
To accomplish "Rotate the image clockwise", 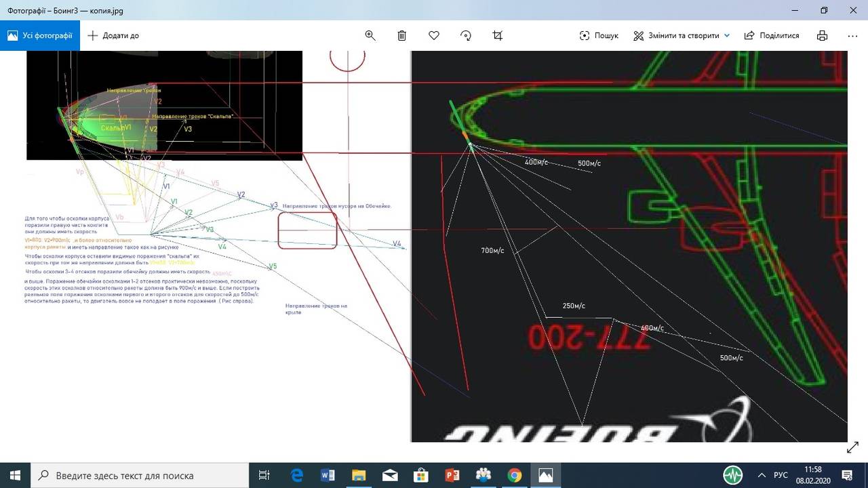I will [x=466, y=35].
